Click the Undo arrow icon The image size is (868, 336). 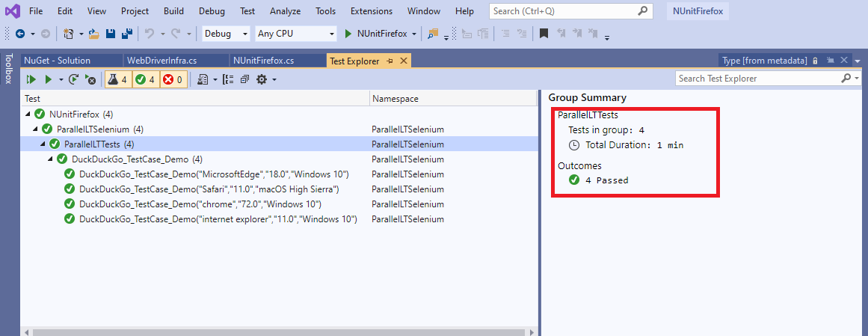[x=149, y=34]
